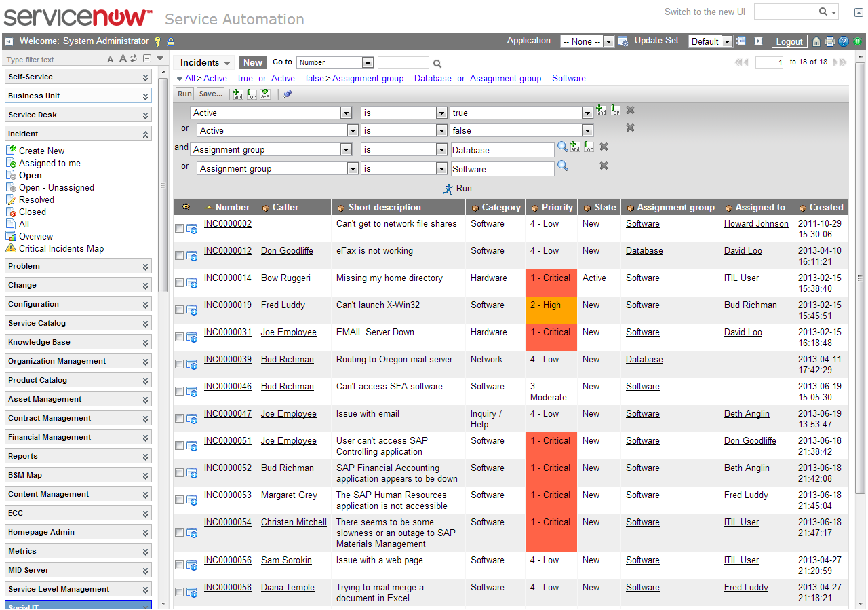Screen dimensions: 868x610
Task: Select the checkbox for INC0000058
Action: click(x=179, y=592)
